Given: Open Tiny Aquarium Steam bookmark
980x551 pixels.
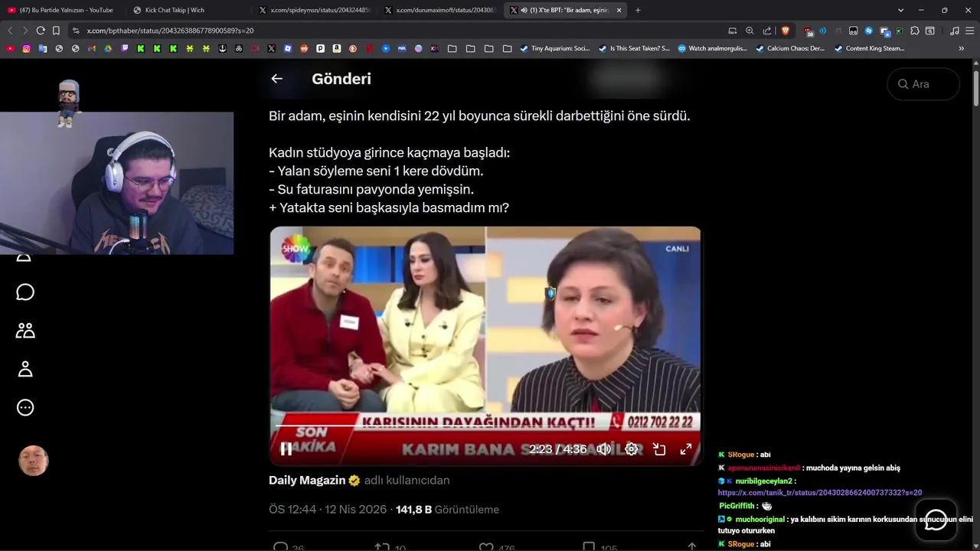Looking at the screenshot, I should point(555,48).
